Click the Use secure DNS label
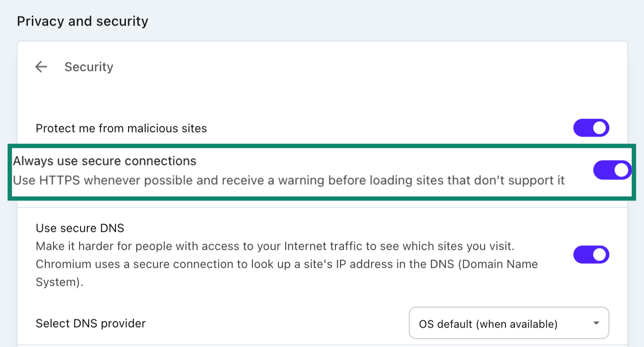Image resolution: width=644 pixels, height=347 pixels. (79, 228)
